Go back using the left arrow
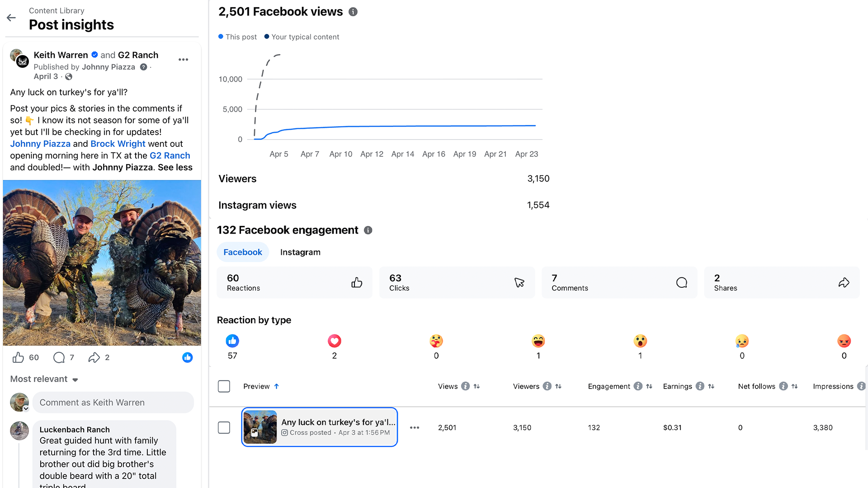This screenshot has width=868, height=488. point(11,18)
